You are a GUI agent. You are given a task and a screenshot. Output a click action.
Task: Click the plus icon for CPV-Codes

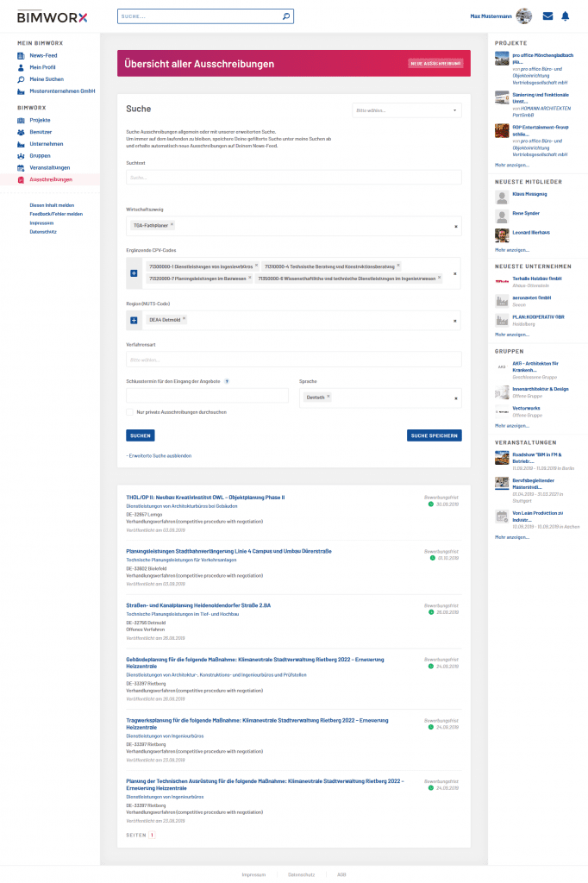(134, 273)
